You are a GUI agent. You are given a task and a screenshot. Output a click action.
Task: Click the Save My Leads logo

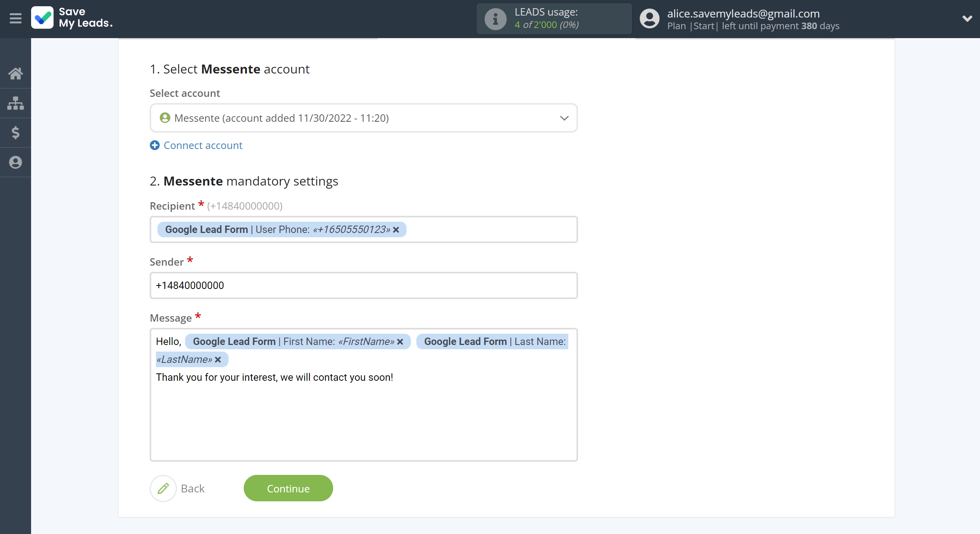click(72, 18)
